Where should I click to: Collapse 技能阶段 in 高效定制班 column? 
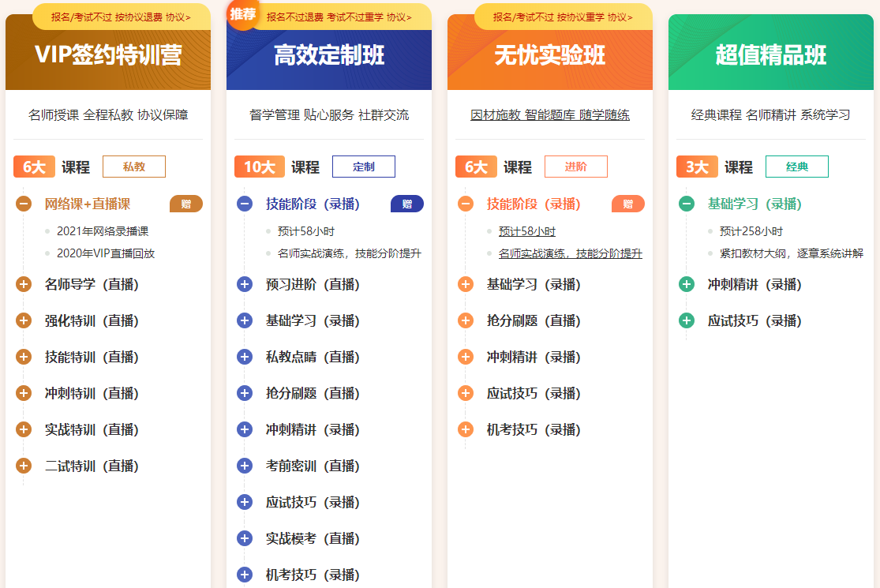pyautogui.click(x=245, y=204)
